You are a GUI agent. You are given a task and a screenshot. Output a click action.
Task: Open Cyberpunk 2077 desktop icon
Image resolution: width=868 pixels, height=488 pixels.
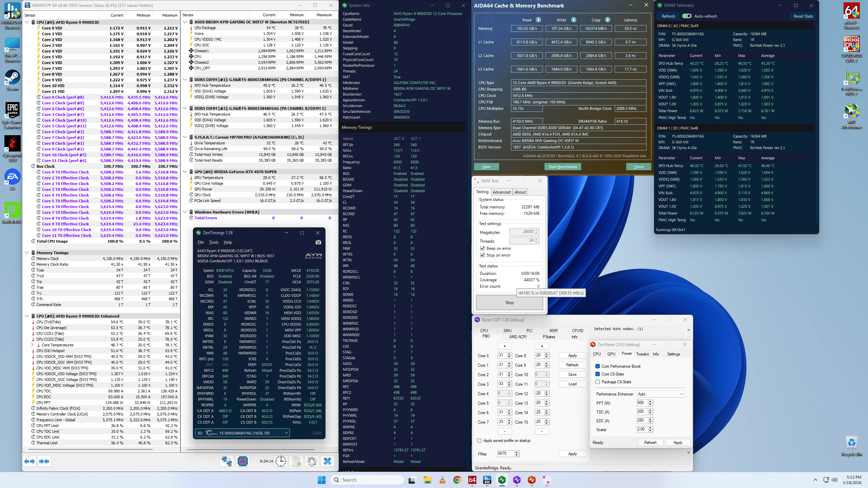pos(12,149)
